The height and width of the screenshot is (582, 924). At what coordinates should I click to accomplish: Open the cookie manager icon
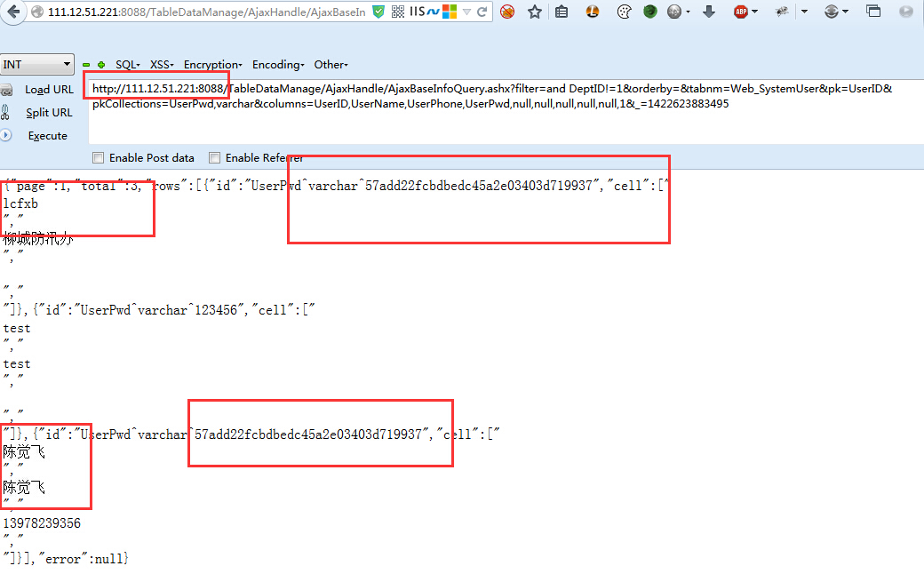624,12
